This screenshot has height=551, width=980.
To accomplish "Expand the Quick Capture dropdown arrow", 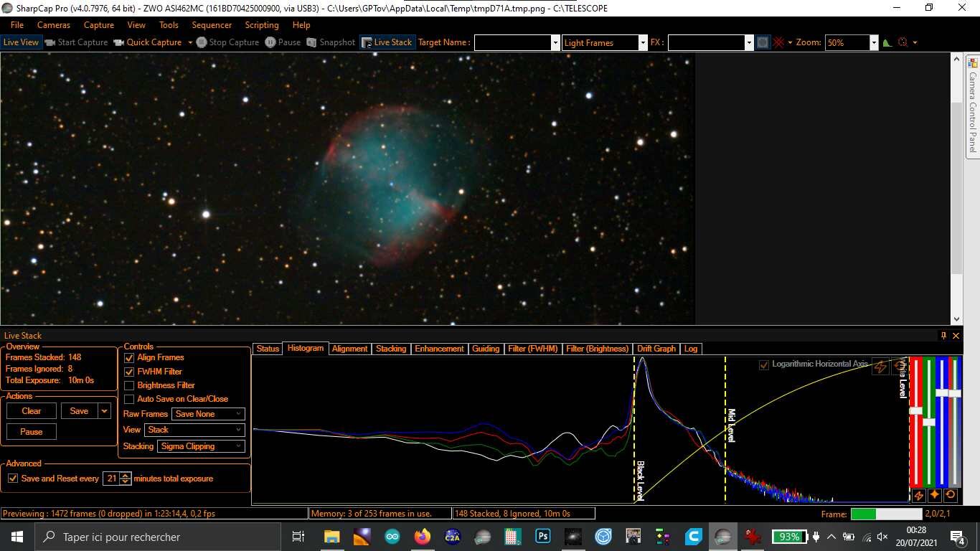I will coord(190,42).
